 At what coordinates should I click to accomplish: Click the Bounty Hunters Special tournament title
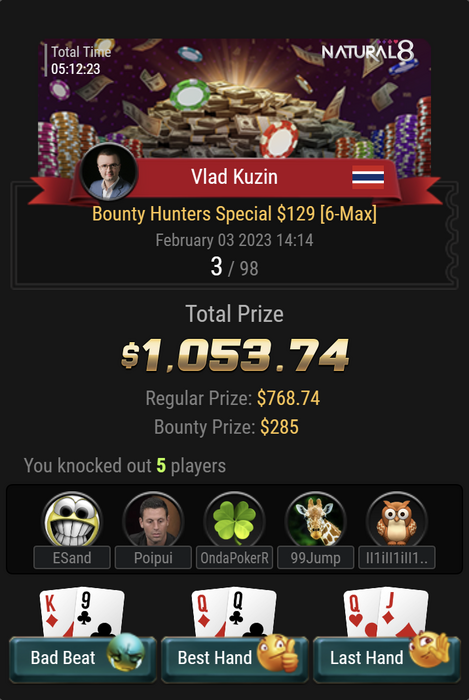234,214
